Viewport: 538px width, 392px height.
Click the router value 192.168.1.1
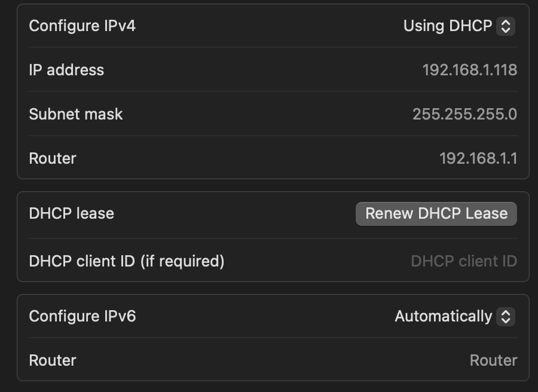[478, 158]
